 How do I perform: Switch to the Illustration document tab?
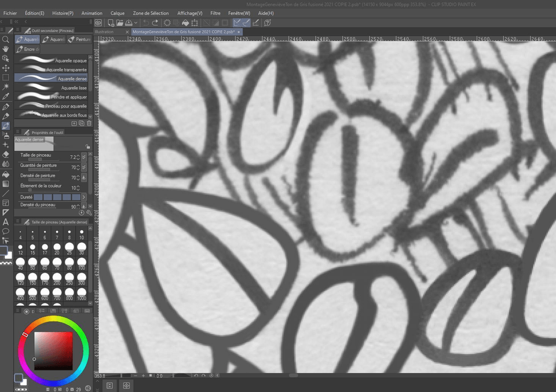[x=105, y=31]
